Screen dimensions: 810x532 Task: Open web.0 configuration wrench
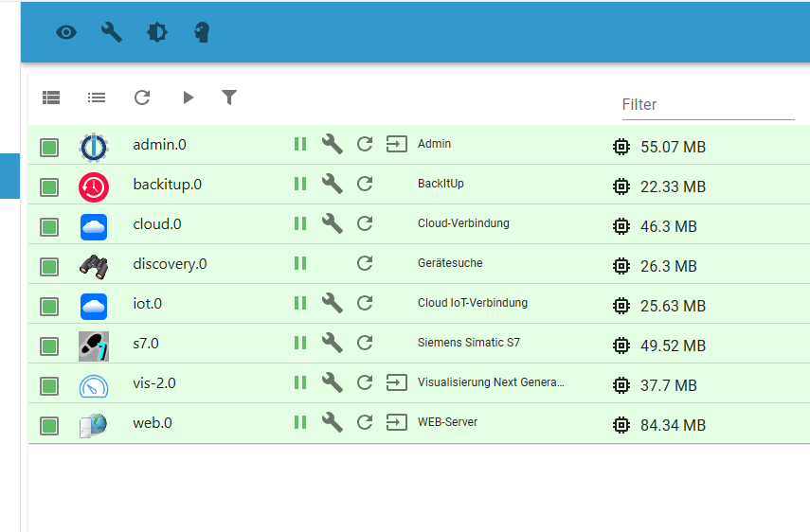pos(333,422)
